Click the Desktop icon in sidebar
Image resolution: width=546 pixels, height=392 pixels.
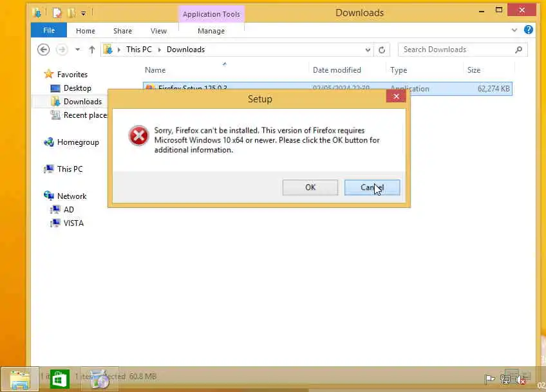55,88
